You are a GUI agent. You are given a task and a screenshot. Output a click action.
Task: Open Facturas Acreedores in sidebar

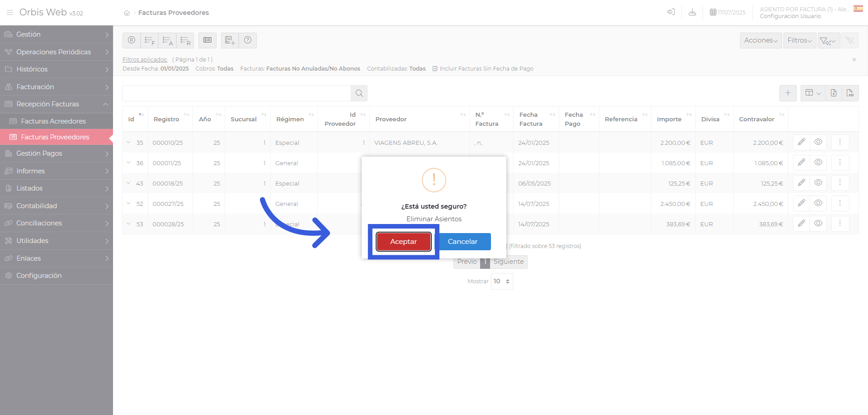tap(53, 121)
